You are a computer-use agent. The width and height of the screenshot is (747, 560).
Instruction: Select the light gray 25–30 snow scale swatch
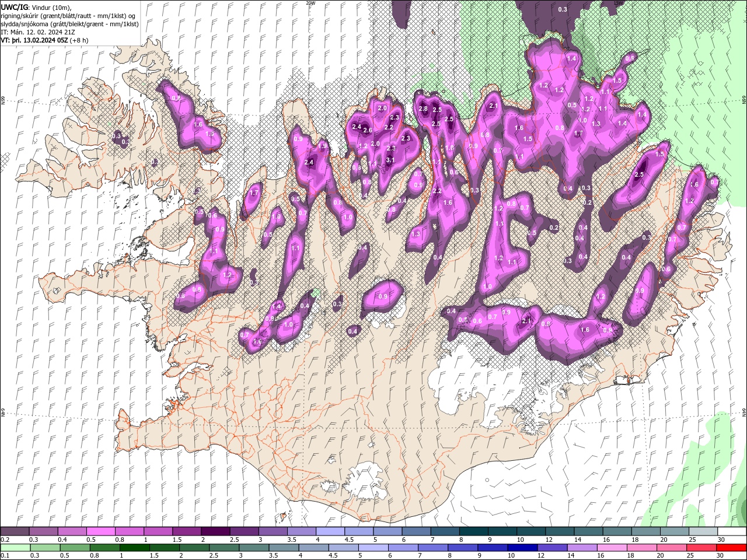click(703, 531)
